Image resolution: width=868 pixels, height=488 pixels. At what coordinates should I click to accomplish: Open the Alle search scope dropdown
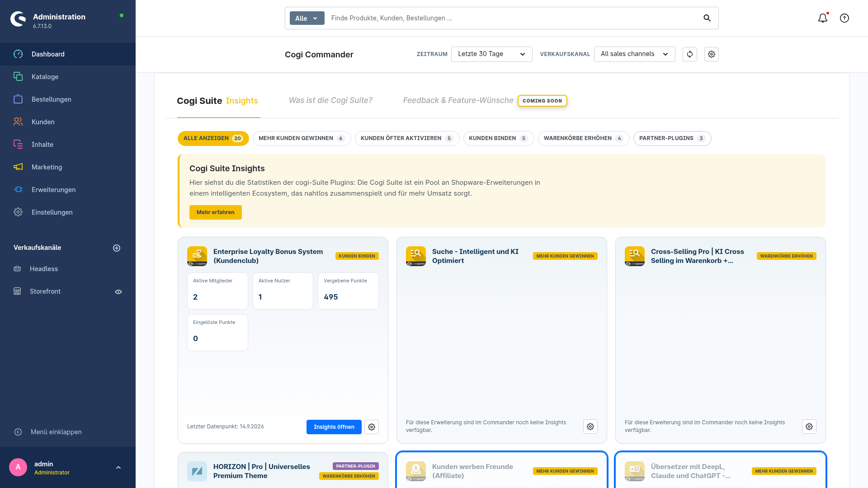307,18
